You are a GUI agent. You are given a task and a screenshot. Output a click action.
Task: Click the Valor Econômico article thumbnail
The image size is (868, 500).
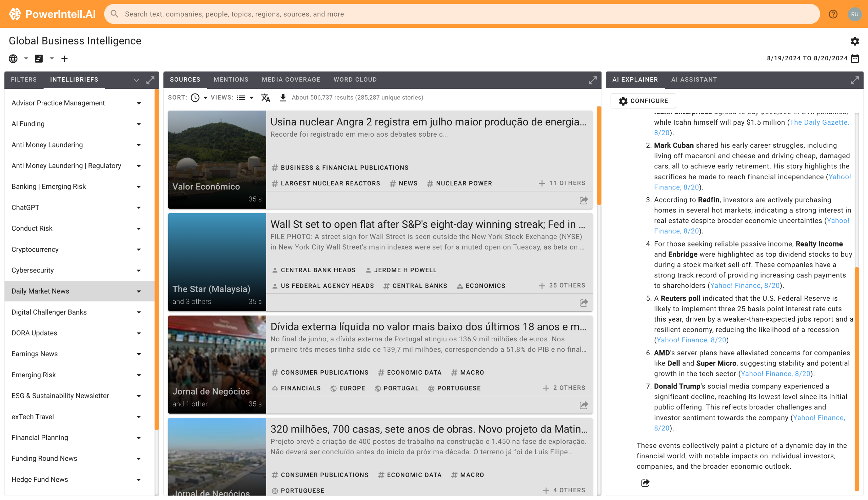tap(217, 159)
